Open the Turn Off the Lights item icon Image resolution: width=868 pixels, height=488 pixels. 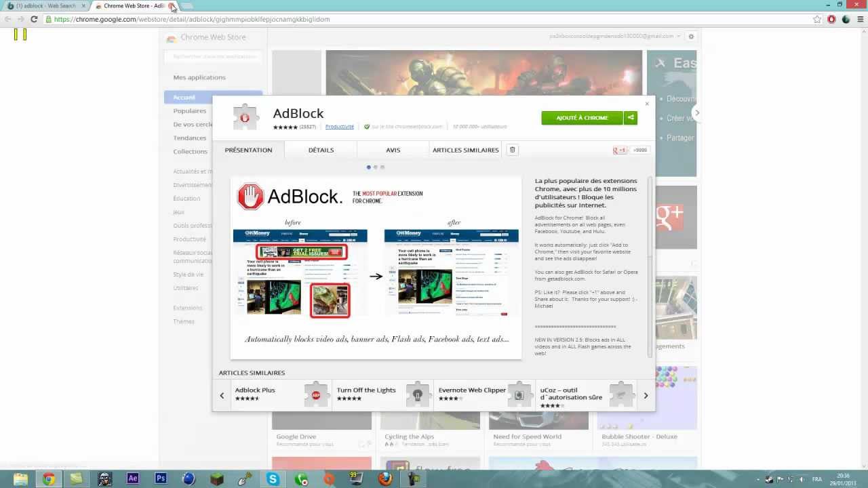(x=418, y=394)
